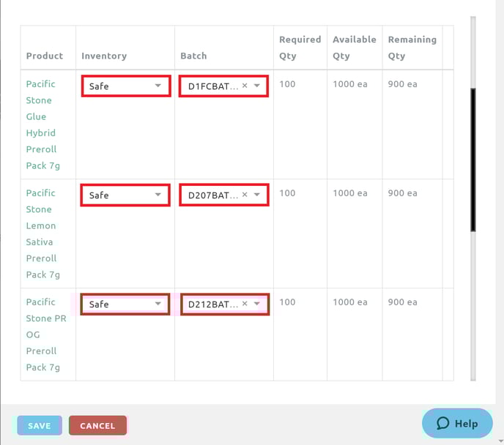
Task: Expand the D212BAT batch dropdown arrow
Action: (257, 304)
